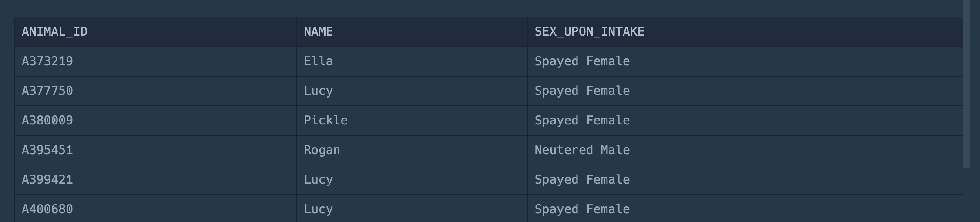The width and height of the screenshot is (980, 222).
Task: Select the A380009 animal ID cell
Action: coord(155,121)
